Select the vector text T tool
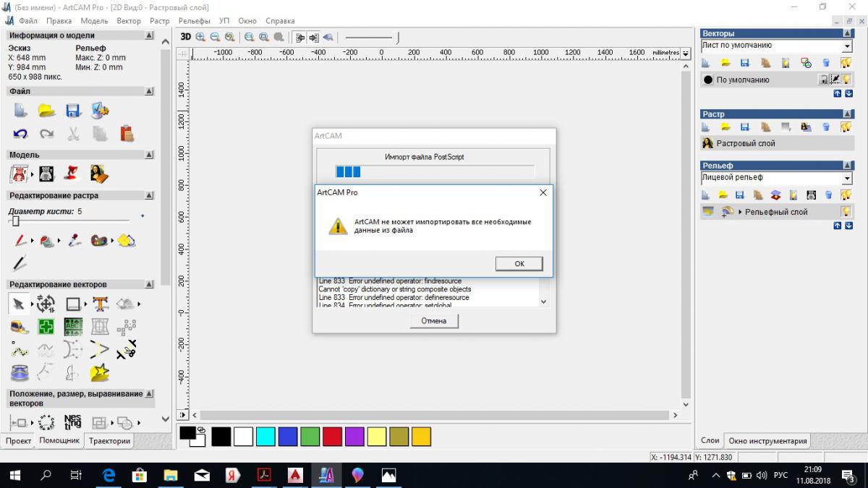The width and height of the screenshot is (868, 488). 100,304
